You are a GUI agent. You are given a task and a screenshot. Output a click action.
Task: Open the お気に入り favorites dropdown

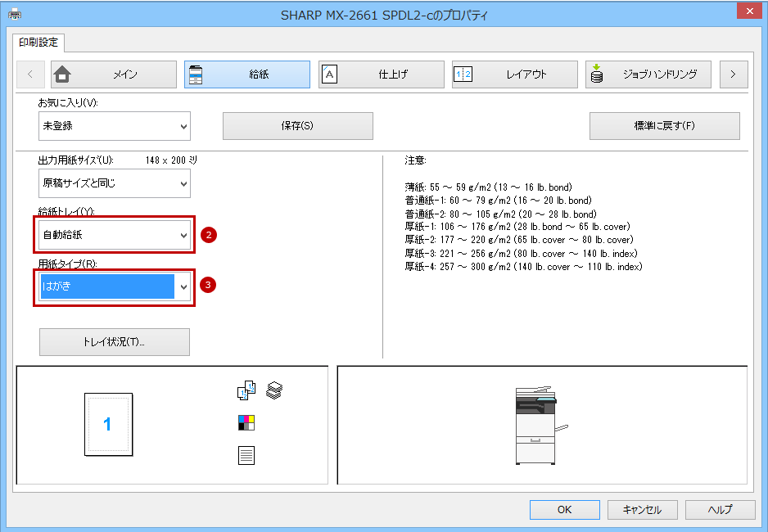(115, 126)
